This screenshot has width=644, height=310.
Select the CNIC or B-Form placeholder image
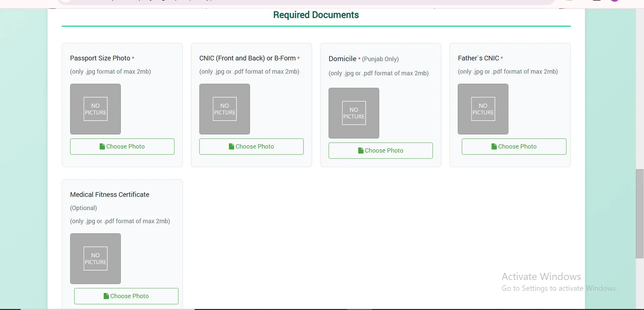coord(225,109)
